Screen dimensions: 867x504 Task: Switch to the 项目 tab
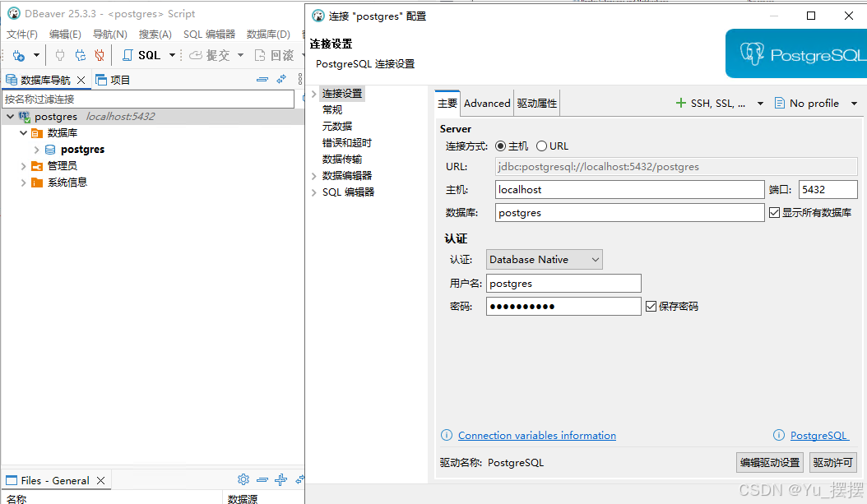coord(113,80)
